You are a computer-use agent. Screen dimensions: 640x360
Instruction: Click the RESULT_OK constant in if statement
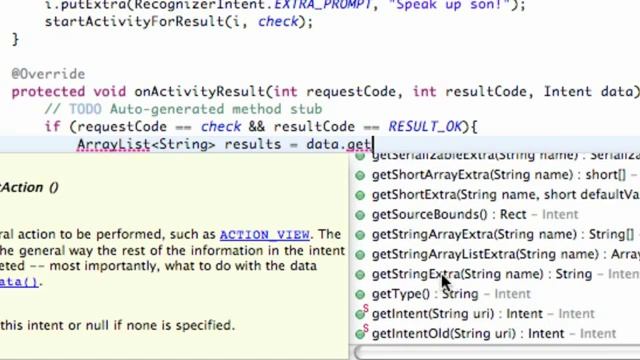[424, 127]
